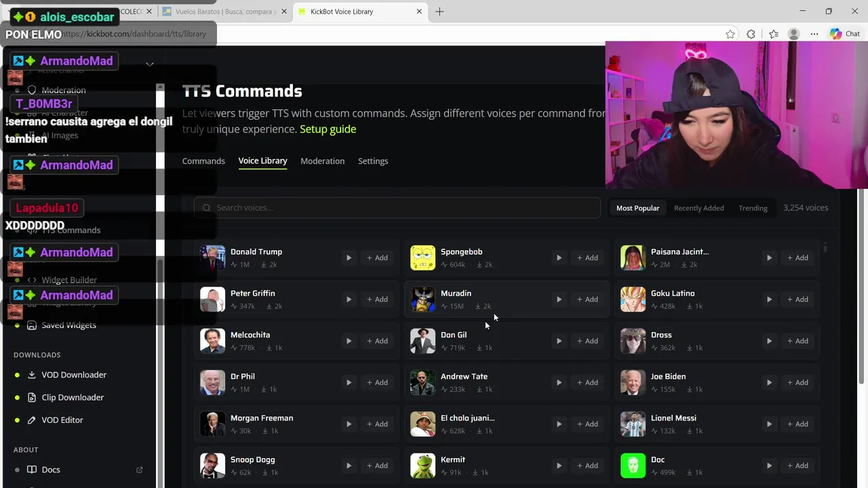Play Dr Phil voice preview
The width and height of the screenshot is (868, 488).
(349, 382)
